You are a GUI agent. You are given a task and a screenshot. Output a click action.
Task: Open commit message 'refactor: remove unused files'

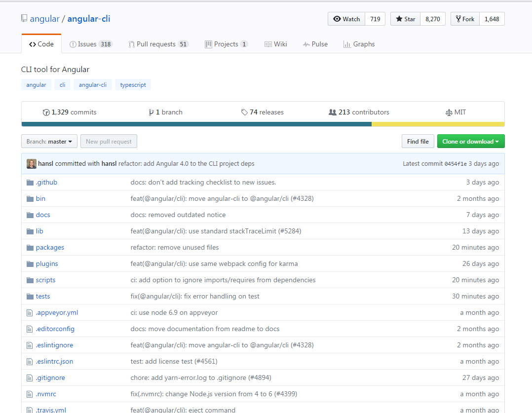coord(175,248)
